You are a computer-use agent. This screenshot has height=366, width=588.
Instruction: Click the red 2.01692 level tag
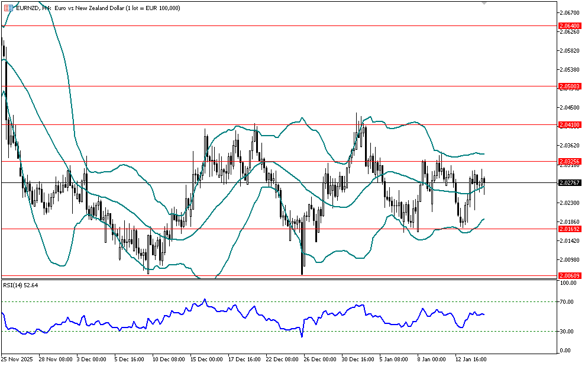[x=570, y=229]
